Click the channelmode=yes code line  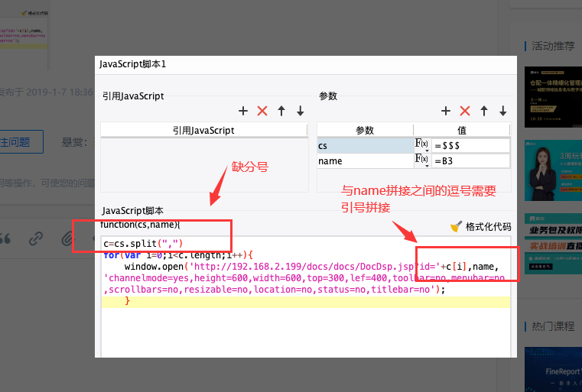tap(304, 278)
